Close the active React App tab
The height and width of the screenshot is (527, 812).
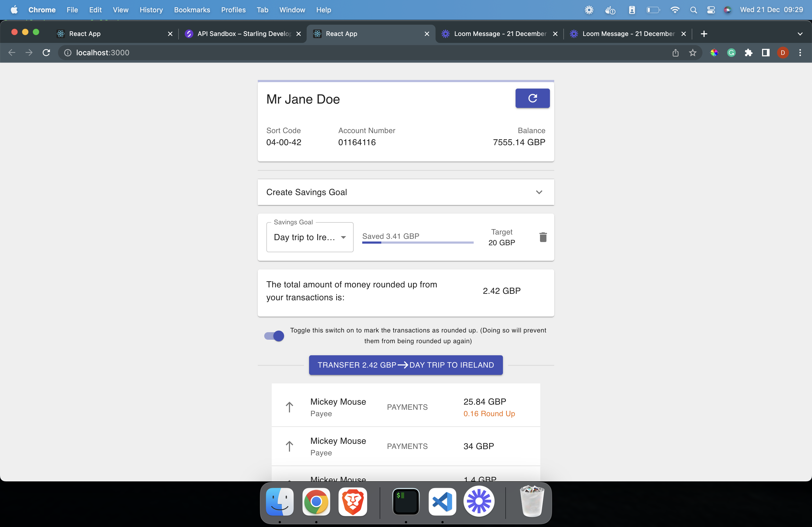tap(426, 34)
